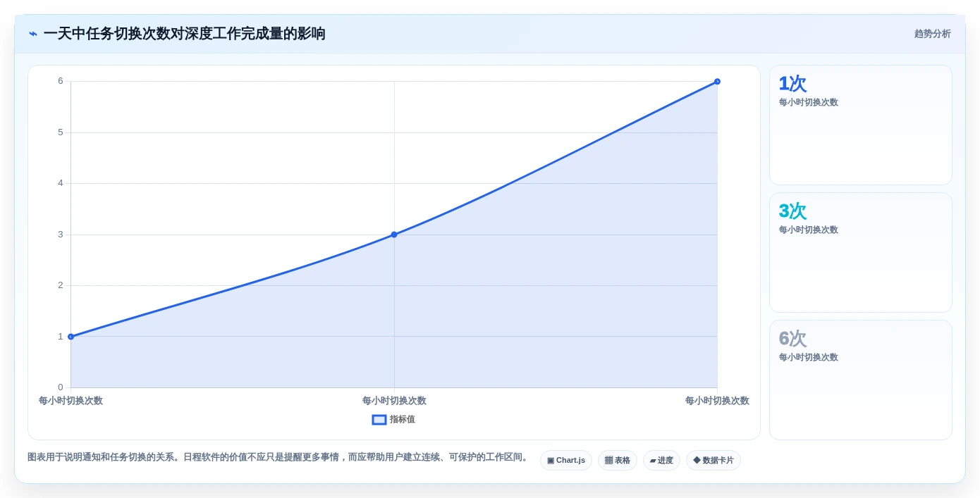Click the y-axis label 2
The height and width of the screenshot is (498, 980).
(x=61, y=285)
